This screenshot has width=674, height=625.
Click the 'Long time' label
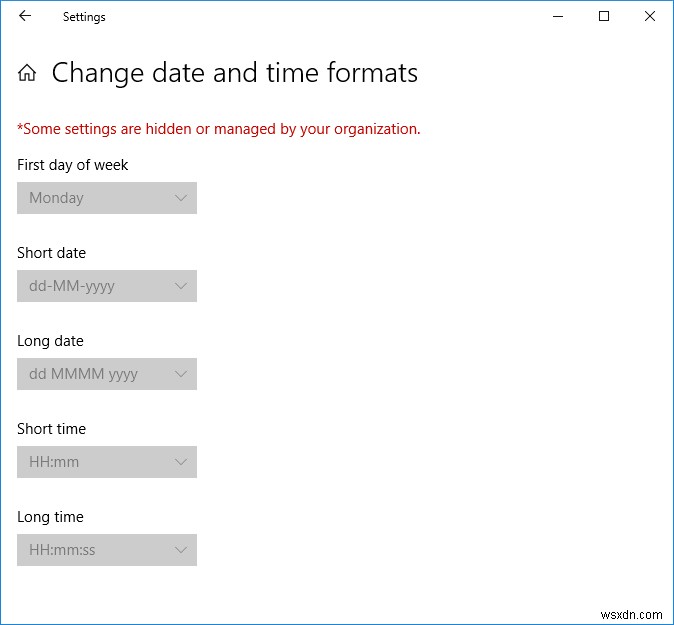pos(50,517)
